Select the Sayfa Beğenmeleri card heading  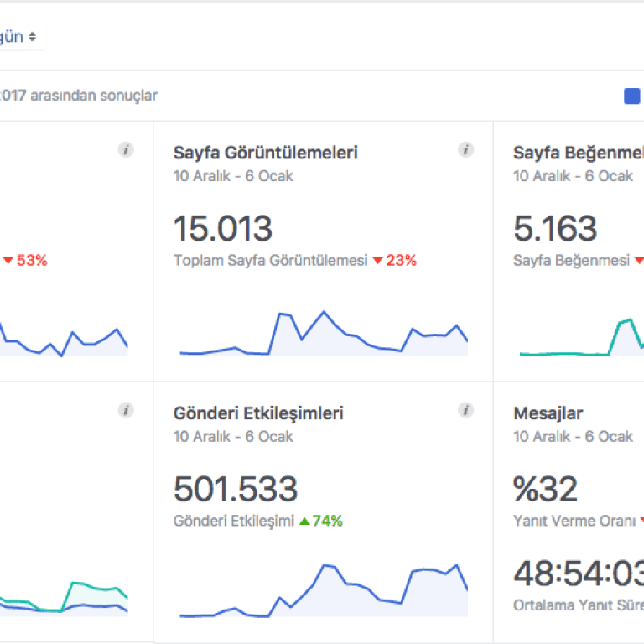point(578,153)
